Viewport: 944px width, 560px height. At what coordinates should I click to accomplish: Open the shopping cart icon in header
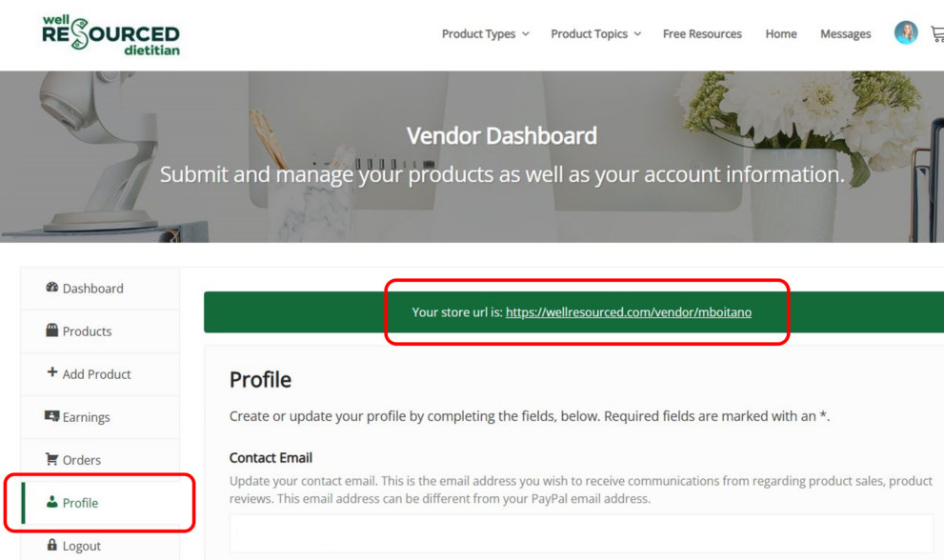(x=937, y=33)
